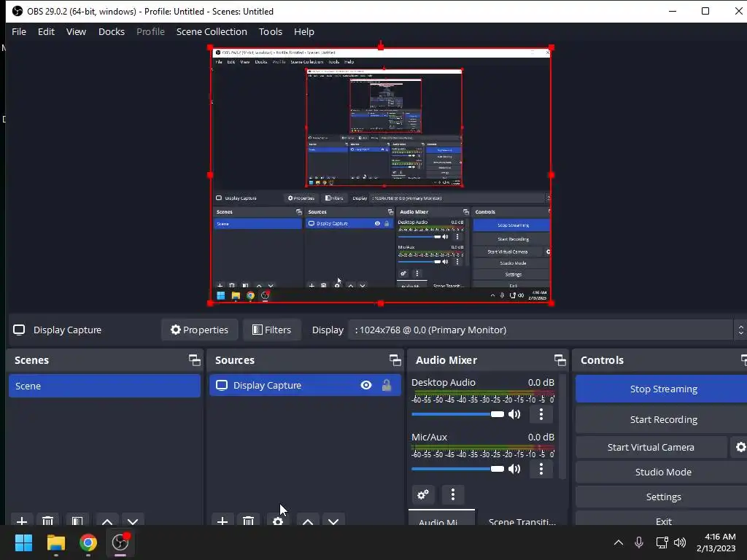Viewport: 747px width, 560px height.
Task: Add a new scene with plus icon
Action: pos(21,521)
